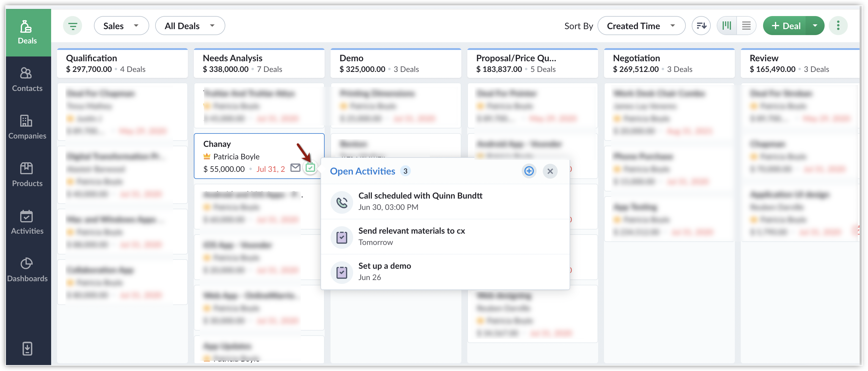Go to Contacts in sidebar

click(27, 80)
